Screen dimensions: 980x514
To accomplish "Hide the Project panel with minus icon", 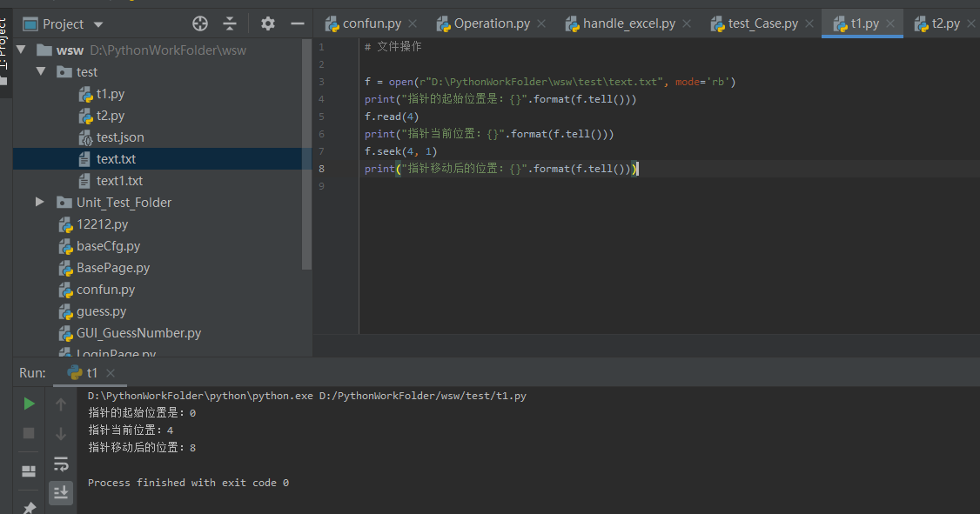I will 298,23.
